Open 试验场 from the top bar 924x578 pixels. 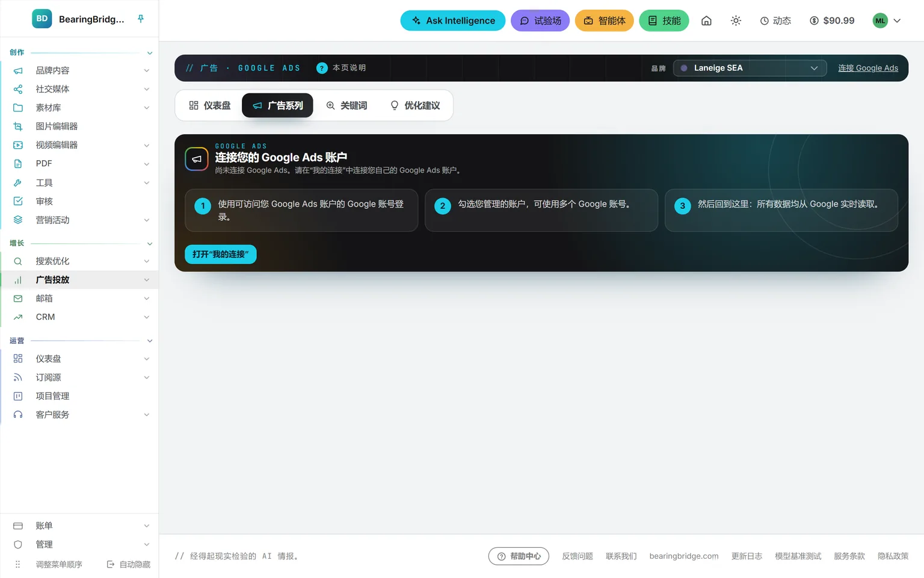tap(540, 20)
